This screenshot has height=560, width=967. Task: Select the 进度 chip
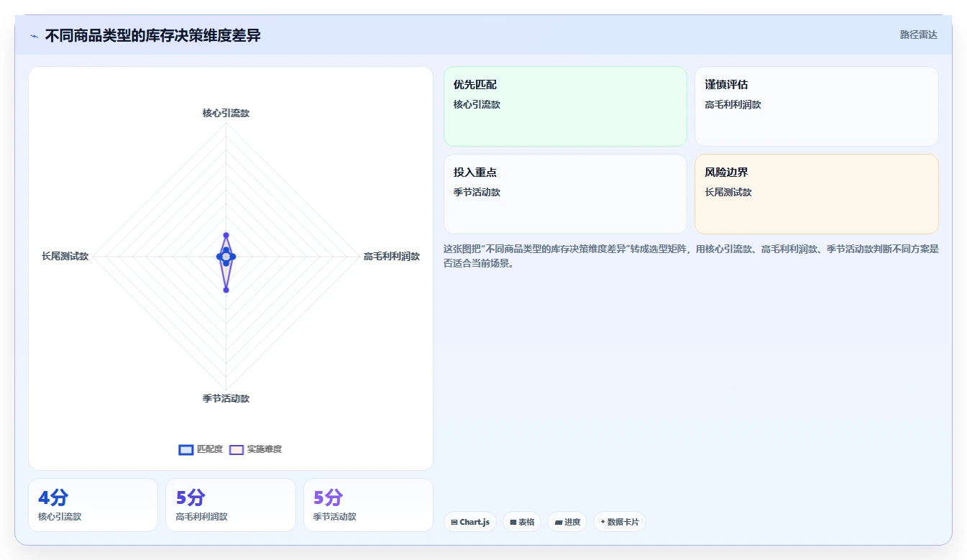point(567,522)
